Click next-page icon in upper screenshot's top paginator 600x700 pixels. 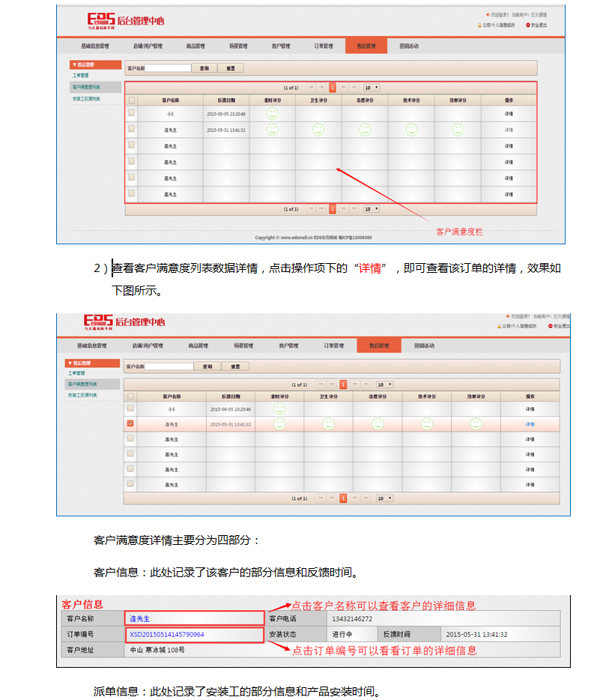point(344,88)
